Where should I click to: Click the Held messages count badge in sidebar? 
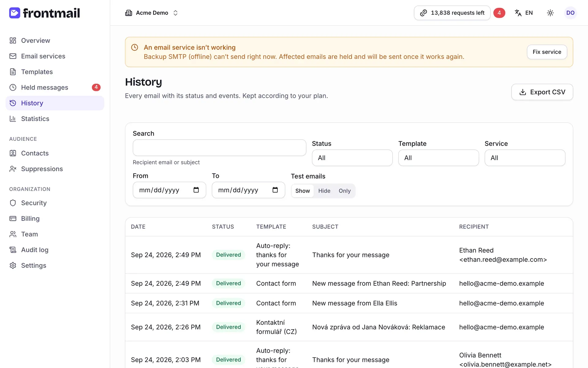[96, 87]
